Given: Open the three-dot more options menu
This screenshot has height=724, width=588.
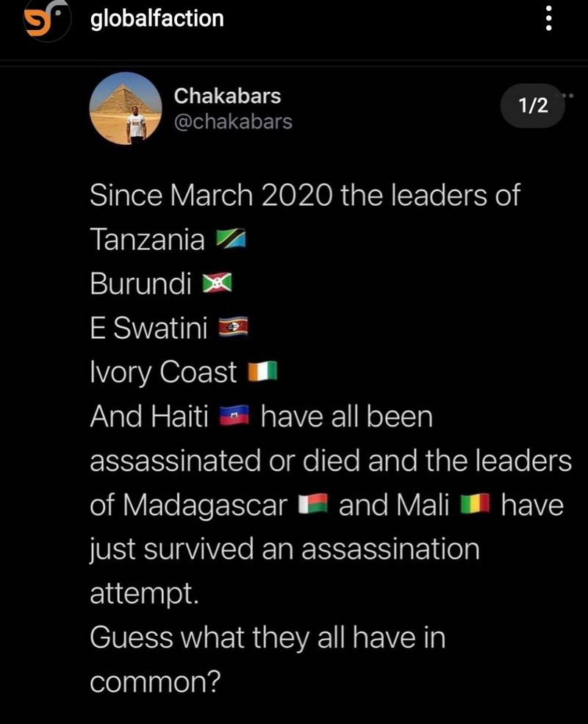Looking at the screenshot, I should [548, 20].
